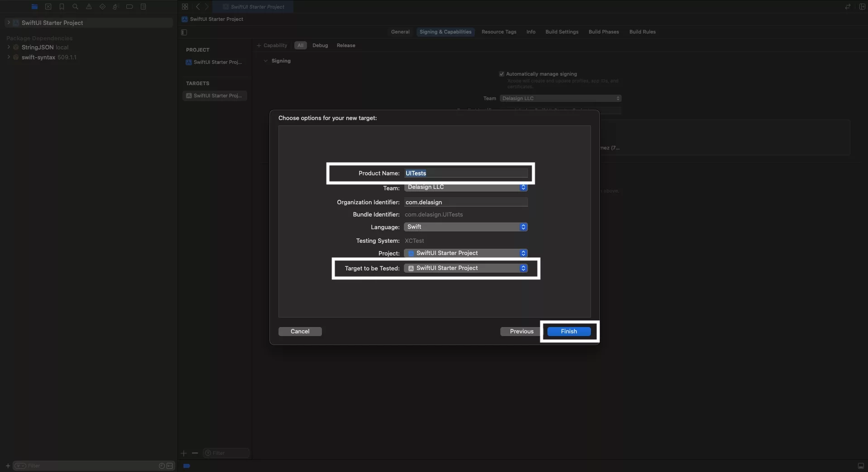
Task: Click the + Capability button
Action: 272,45
